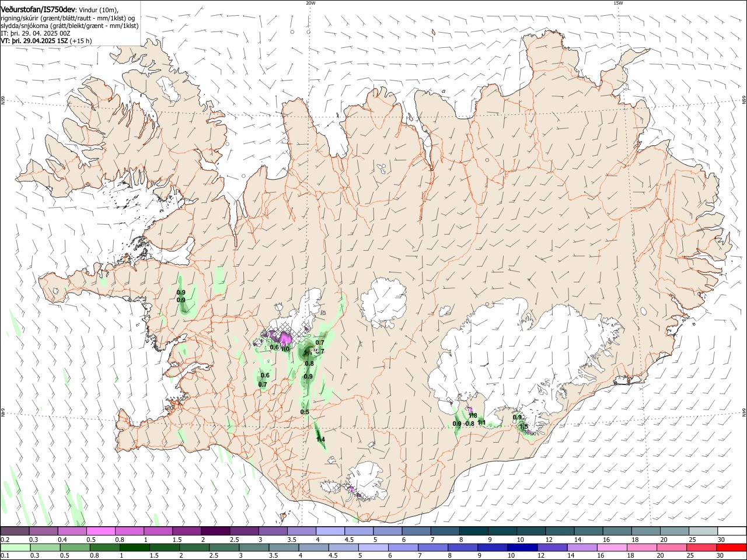Image resolution: width=747 pixels, height=560 pixels.
Task: Pick the dark teal 9–10 snow legend swatch
Action: (x=501, y=531)
